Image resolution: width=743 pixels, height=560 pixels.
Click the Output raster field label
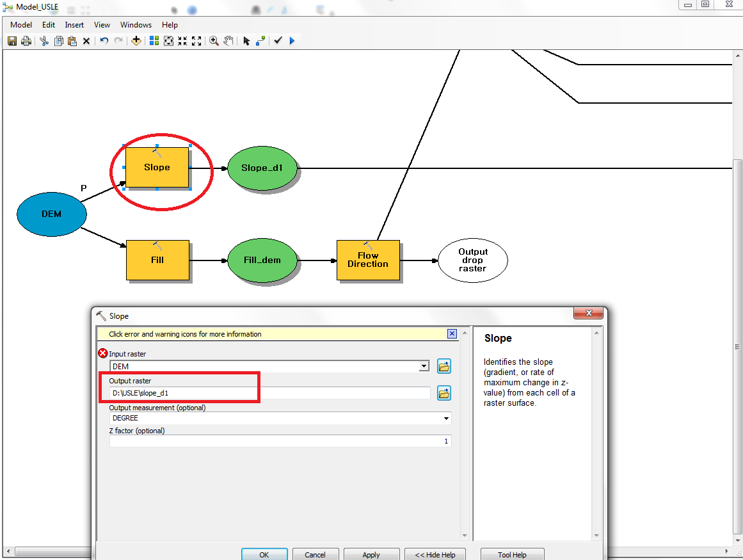[x=130, y=381]
